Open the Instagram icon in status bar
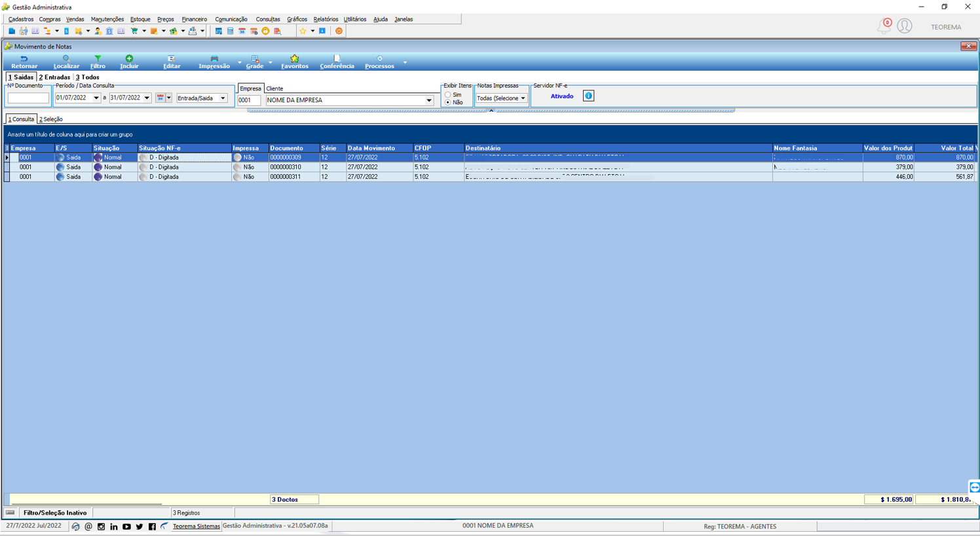This screenshot has height=537, width=980. tap(101, 527)
